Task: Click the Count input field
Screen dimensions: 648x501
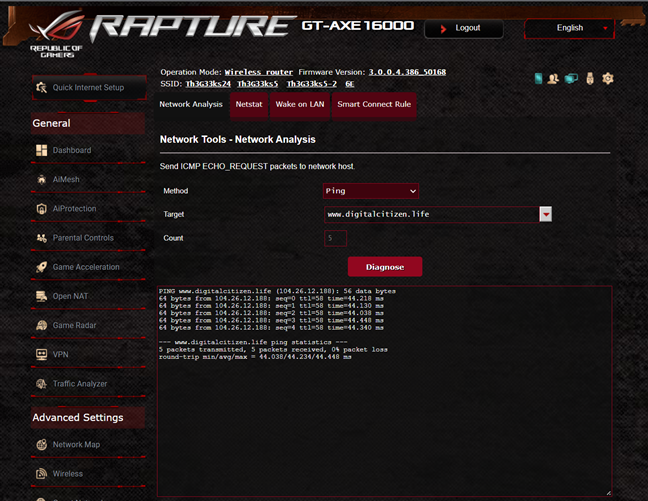Action: click(x=335, y=238)
